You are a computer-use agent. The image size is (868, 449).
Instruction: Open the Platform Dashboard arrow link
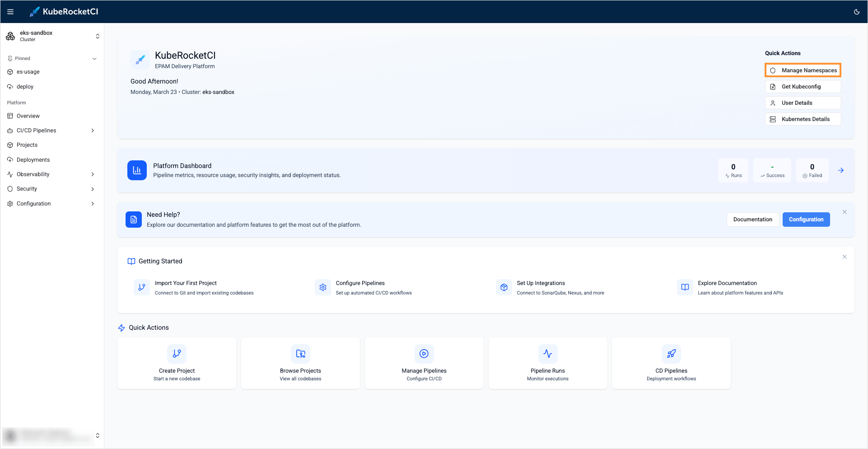tap(840, 170)
